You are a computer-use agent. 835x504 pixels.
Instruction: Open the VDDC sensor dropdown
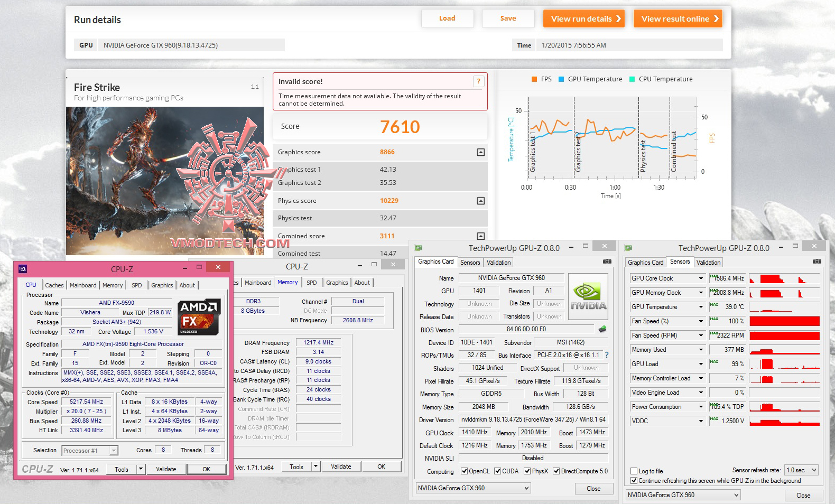pos(701,421)
